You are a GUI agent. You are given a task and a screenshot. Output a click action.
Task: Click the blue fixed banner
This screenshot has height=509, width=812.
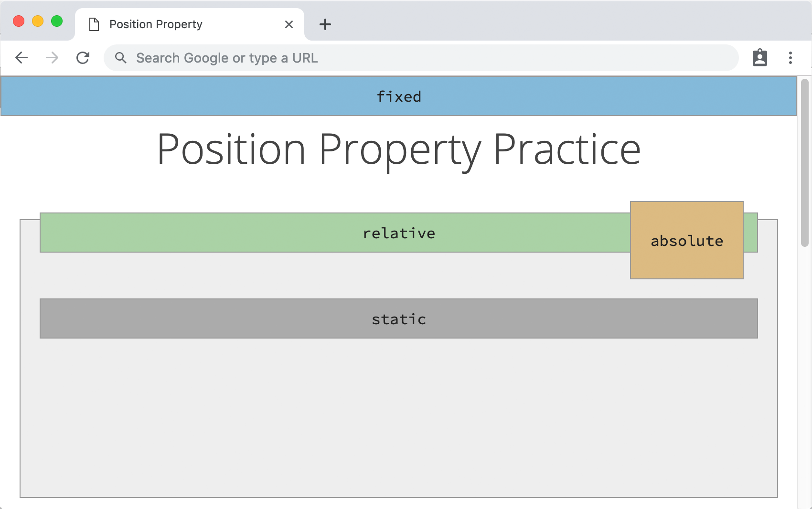coord(399,95)
